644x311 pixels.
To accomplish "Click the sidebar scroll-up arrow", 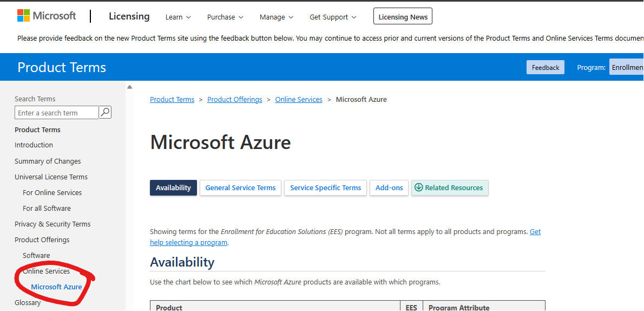I will pos(129,87).
